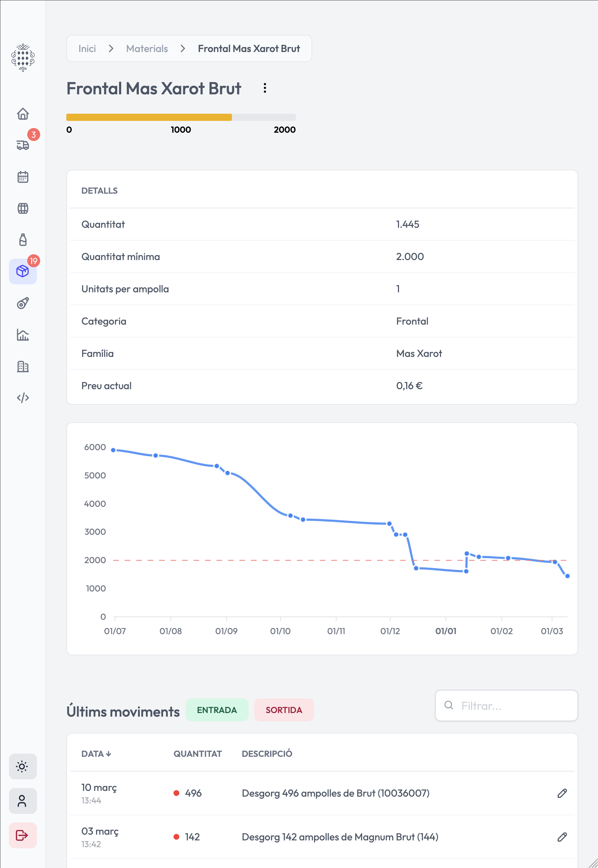Image resolution: width=598 pixels, height=868 pixels.
Task: Edit the 03 març movement entry
Action: pyautogui.click(x=562, y=837)
